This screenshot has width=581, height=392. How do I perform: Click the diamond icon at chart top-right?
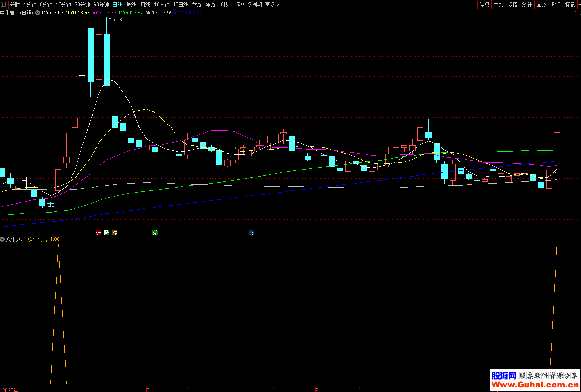click(574, 13)
